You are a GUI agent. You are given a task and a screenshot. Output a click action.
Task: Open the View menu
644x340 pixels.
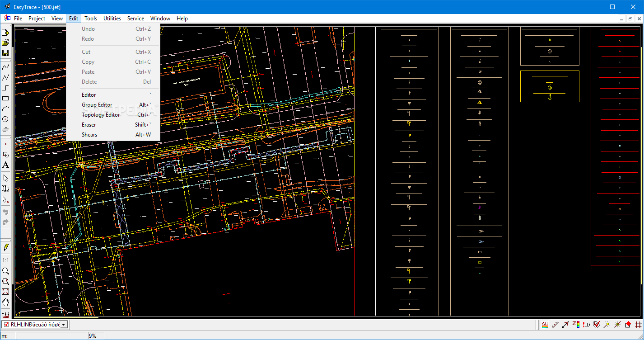tap(57, 19)
